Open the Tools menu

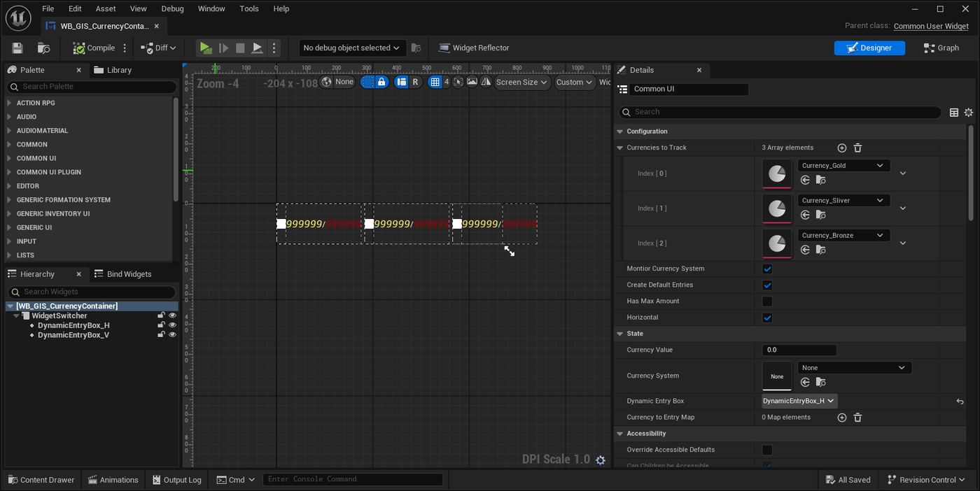249,9
